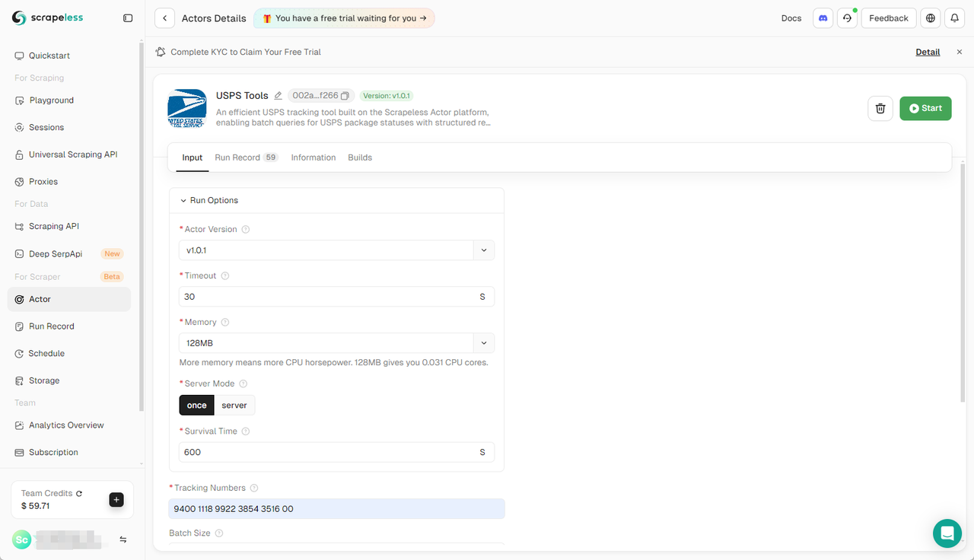Open the Docs link
Viewport: 974px width, 560px height.
(x=791, y=18)
